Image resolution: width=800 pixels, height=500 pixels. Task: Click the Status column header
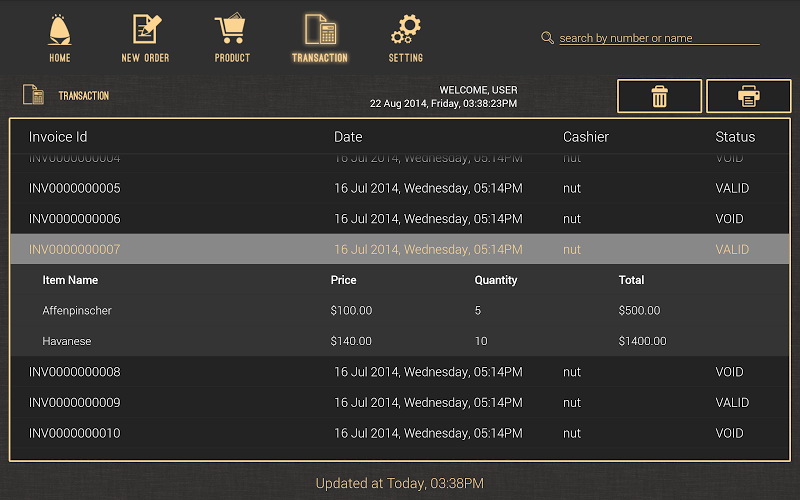coord(735,137)
